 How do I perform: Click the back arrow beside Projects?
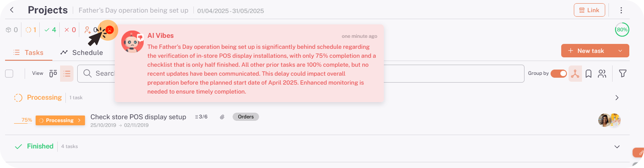(12, 10)
